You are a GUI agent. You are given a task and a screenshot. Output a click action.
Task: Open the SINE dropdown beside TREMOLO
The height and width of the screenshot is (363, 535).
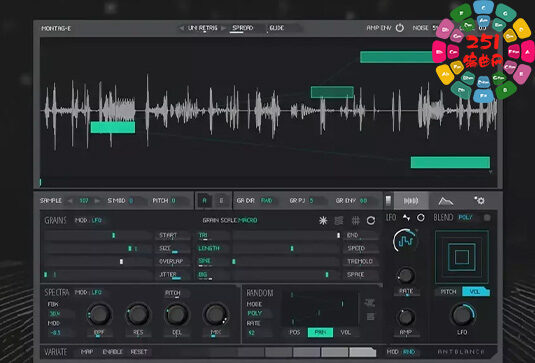[205, 261]
